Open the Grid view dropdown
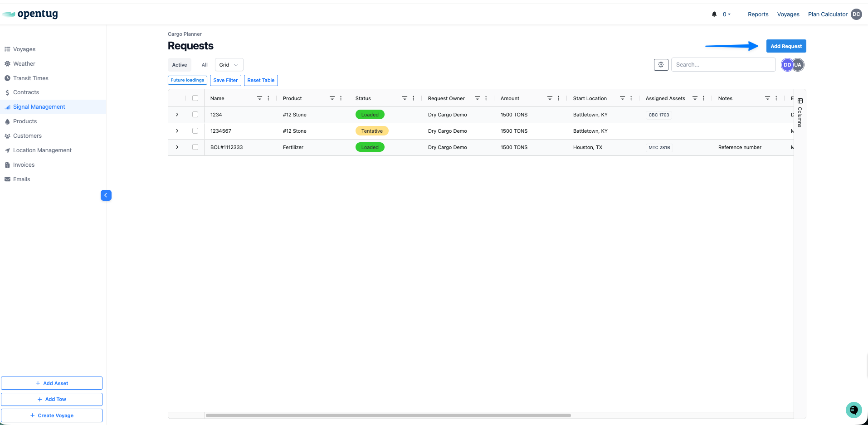The image size is (868, 425). pyautogui.click(x=229, y=65)
